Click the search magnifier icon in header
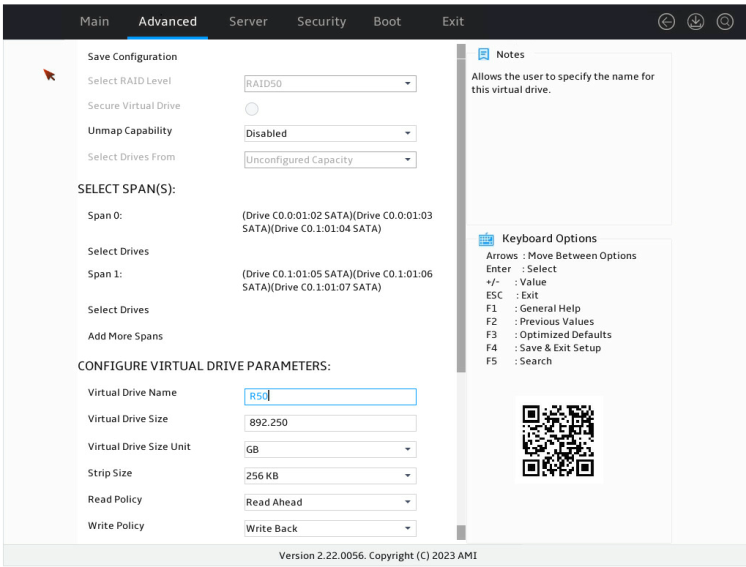This screenshot has height=567, width=746. coord(725,22)
